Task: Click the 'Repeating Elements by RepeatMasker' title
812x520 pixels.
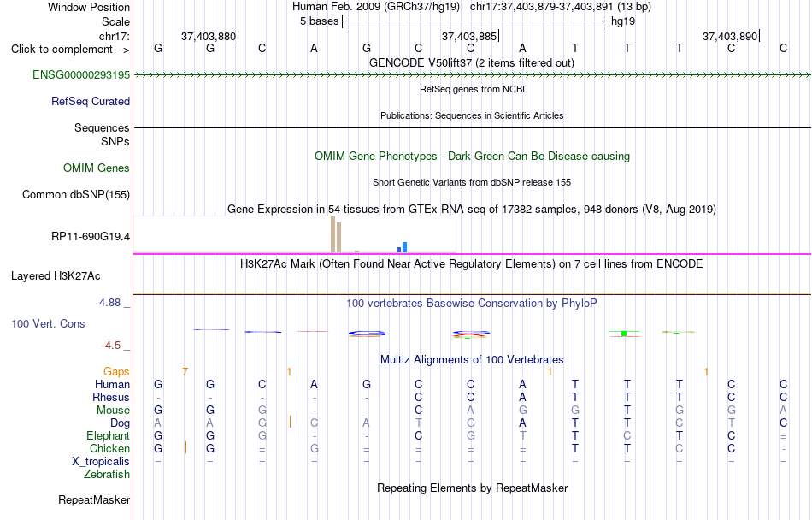Action: pyautogui.click(x=473, y=488)
